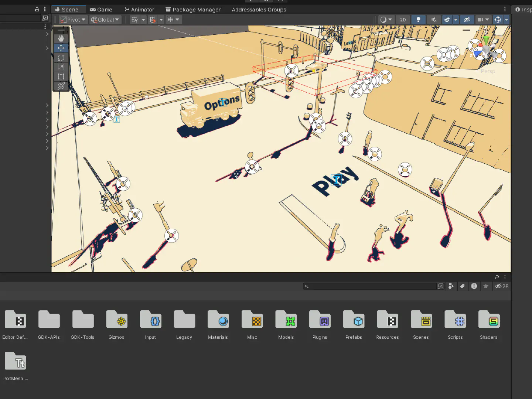This screenshot has width=532, height=399.
Task: Expand the draw mode shading dropdown
Action: (386, 20)
